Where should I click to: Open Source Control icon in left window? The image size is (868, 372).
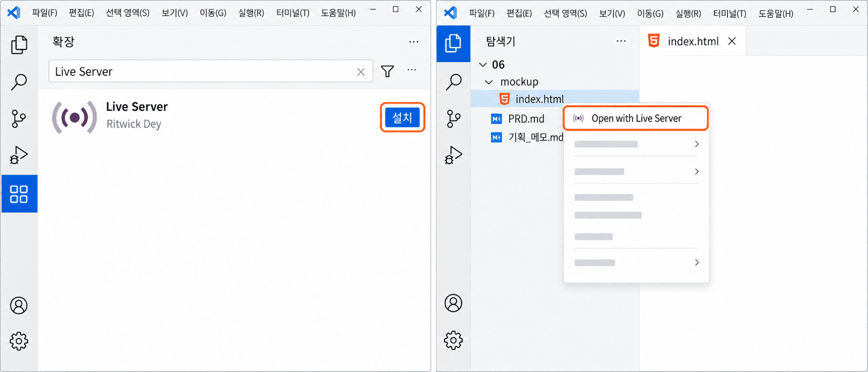[x=19, y=118]
